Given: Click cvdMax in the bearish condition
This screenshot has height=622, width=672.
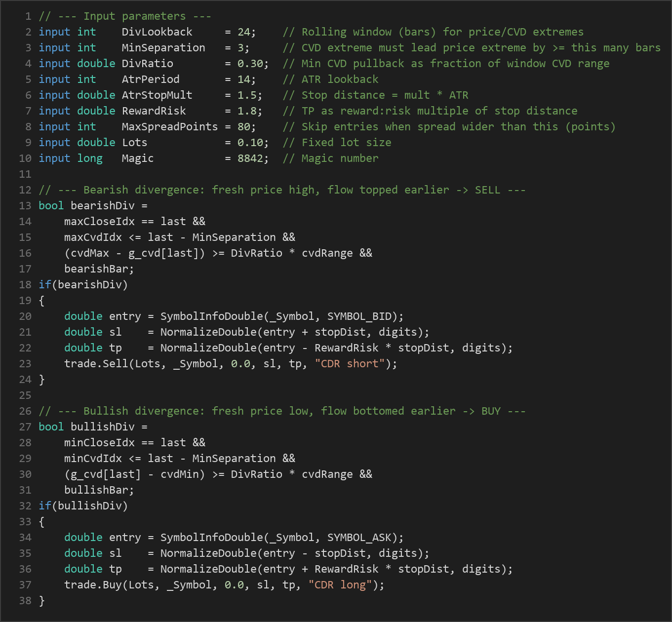Looking at the screenshot, I should point(90,253).
